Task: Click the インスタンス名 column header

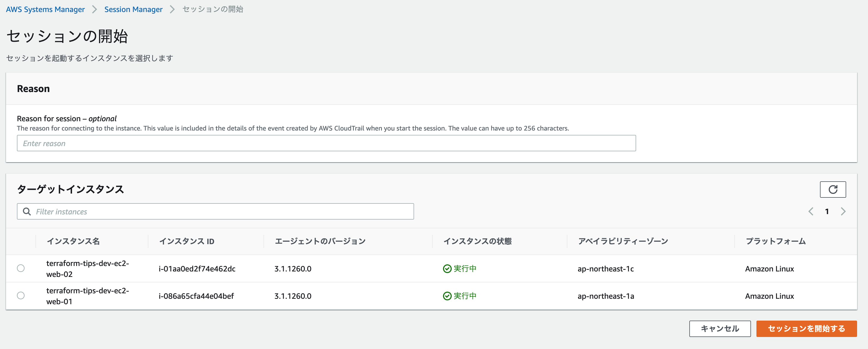Action: click(x=73, y=241)
